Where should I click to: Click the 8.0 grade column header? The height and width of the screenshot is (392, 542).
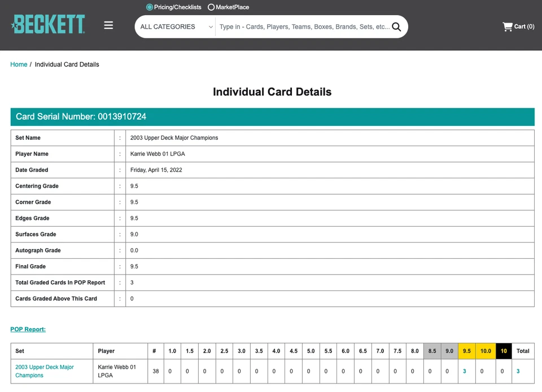coord(415,351)
